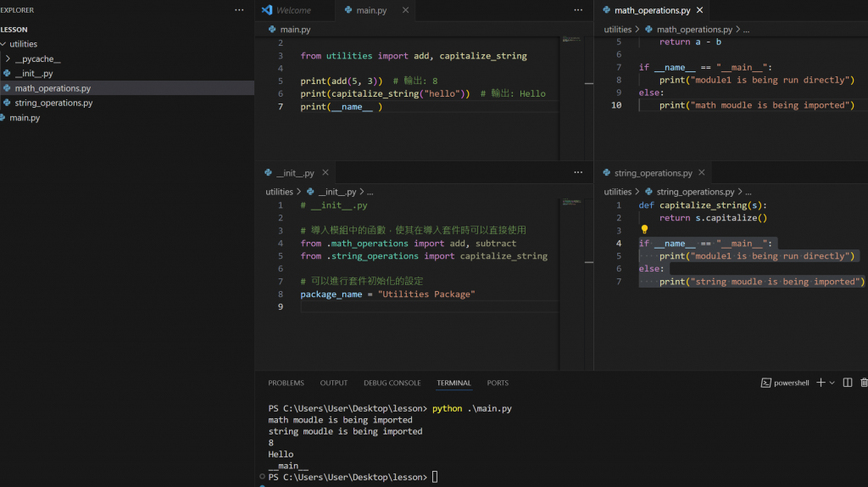Viewport: 868px width, 487px height.
Task: Click 'def capitalize_string(s):' line
Action: [x=703, y=205]
